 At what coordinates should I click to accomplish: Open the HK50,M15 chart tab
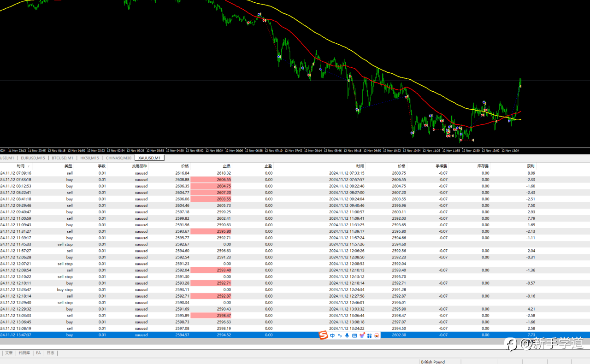point(89,158)
